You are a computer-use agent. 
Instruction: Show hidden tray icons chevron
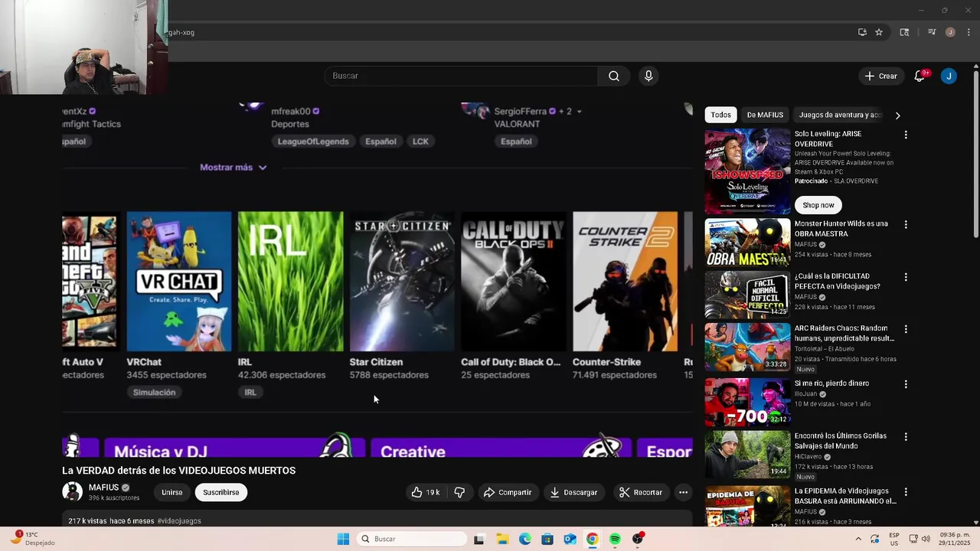tap(857, 539)
